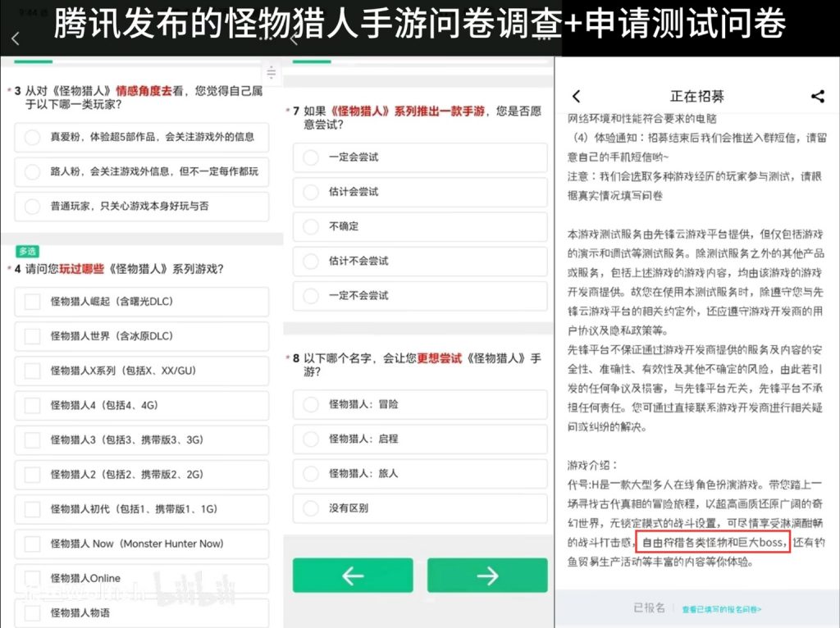Screen dimensions: 840x628
Task: Select 真爱粉 player type option
Action: click(141, 137)
